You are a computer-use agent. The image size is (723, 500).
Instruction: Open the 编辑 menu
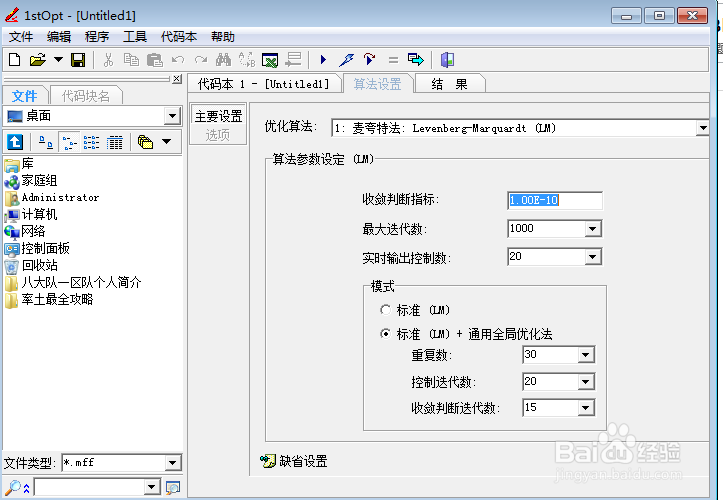pyautogui.click(x=59, y=36)
